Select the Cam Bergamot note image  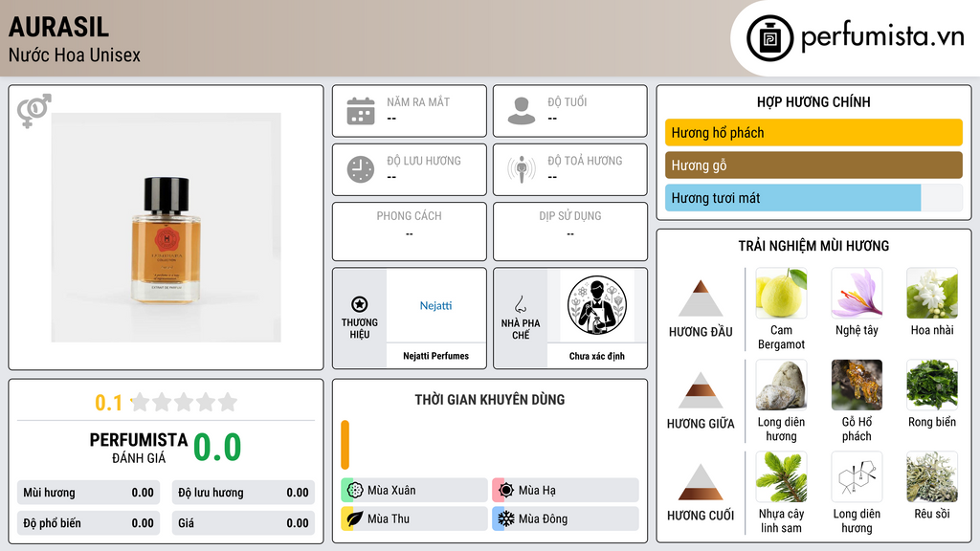[781, 293]
